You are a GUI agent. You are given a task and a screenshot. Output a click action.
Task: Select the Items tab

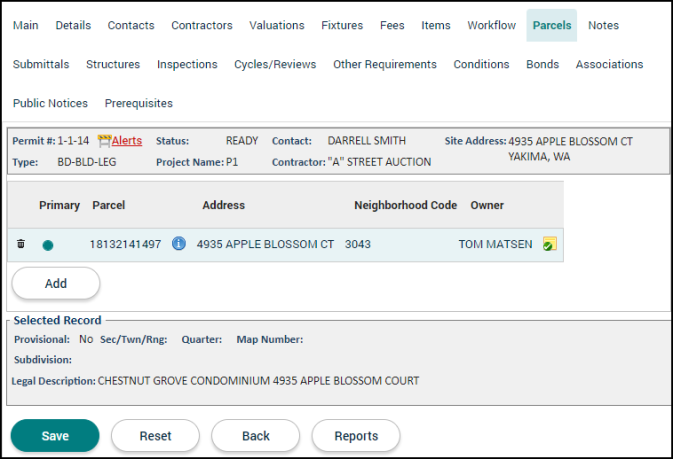tap(436, 25)
